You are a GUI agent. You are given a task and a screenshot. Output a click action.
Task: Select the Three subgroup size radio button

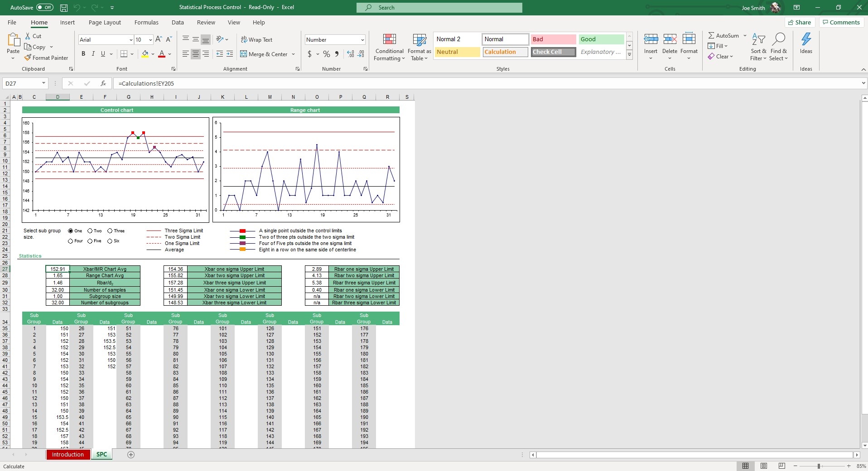tap(110, 231)
